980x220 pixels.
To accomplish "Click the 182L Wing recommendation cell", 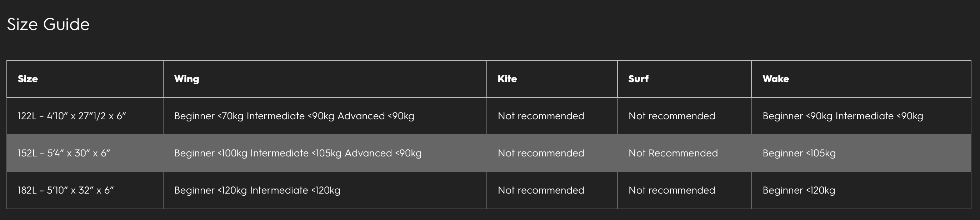I will tap(257, 190).
